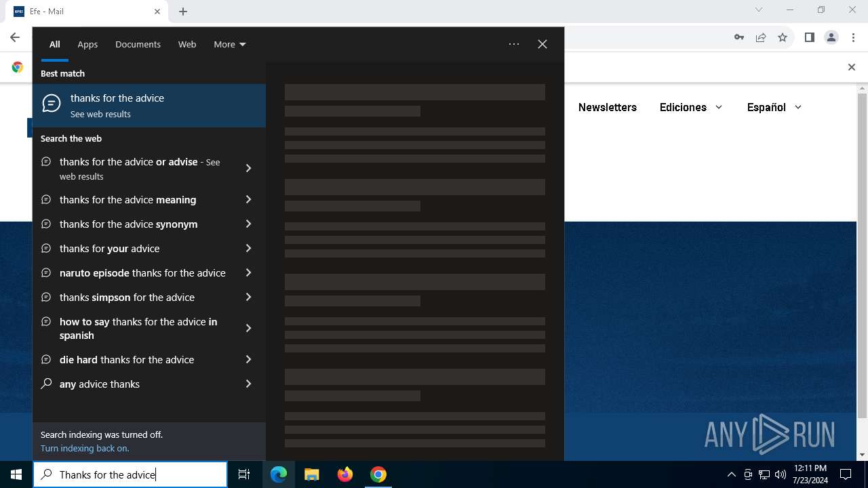Dismiss the Chrome info bar with X
Image resolution: width=868 pixels, height=488 pixels.
click(x=852, y=67)
